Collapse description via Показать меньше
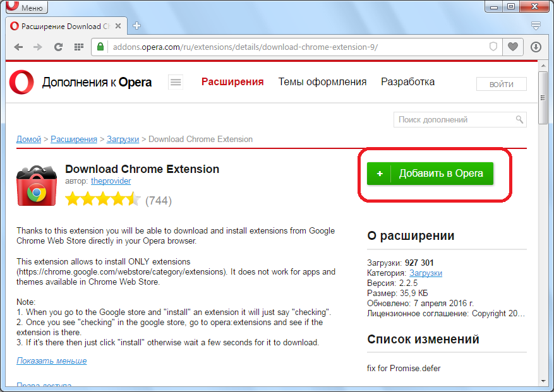The width and height of the screenshot is (554, 392). tap(51, 360)
